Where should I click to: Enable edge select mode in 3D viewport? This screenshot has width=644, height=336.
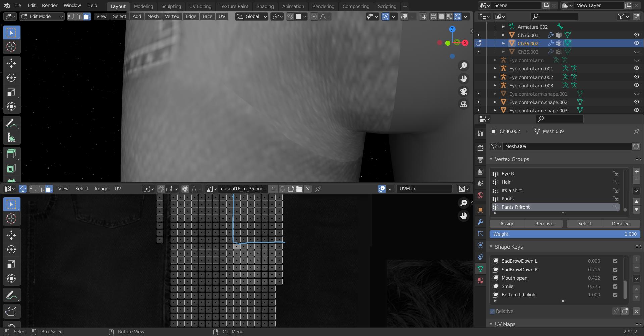click(79, 16)
